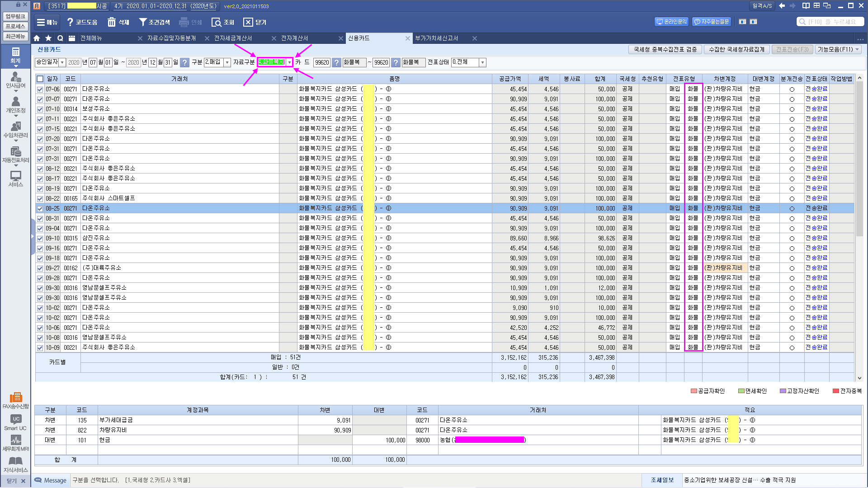Toggle the header select-all checkbox
This screenshot has height=488, width=868.
point(40,79)
